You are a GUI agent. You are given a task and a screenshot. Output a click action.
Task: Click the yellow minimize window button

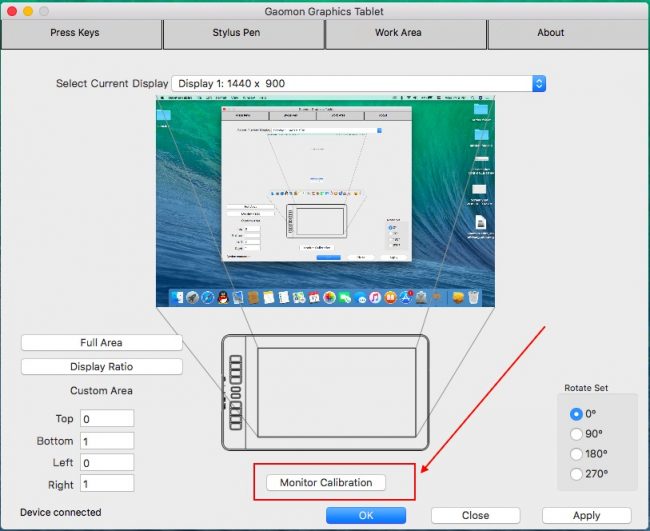point(28,11)
